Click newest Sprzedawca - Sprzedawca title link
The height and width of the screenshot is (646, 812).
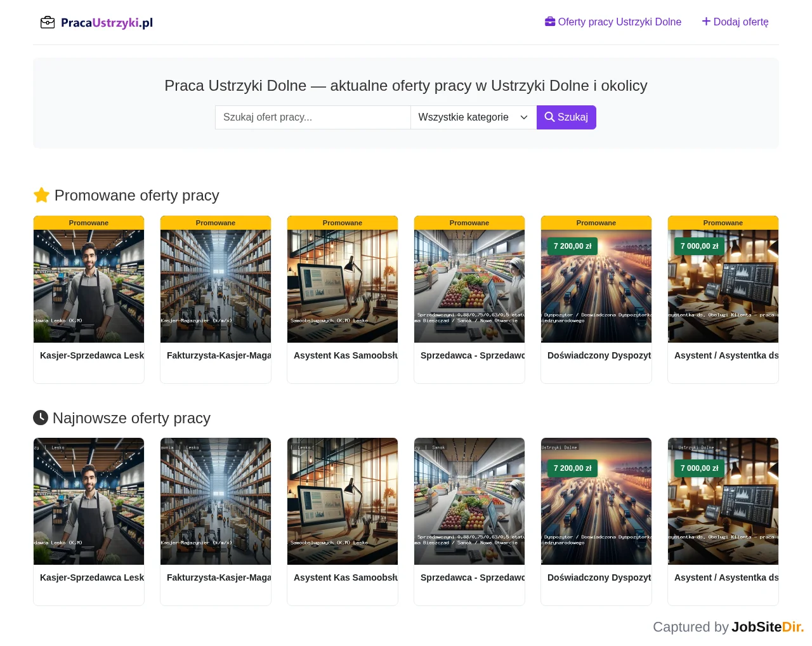coord(473,577)
